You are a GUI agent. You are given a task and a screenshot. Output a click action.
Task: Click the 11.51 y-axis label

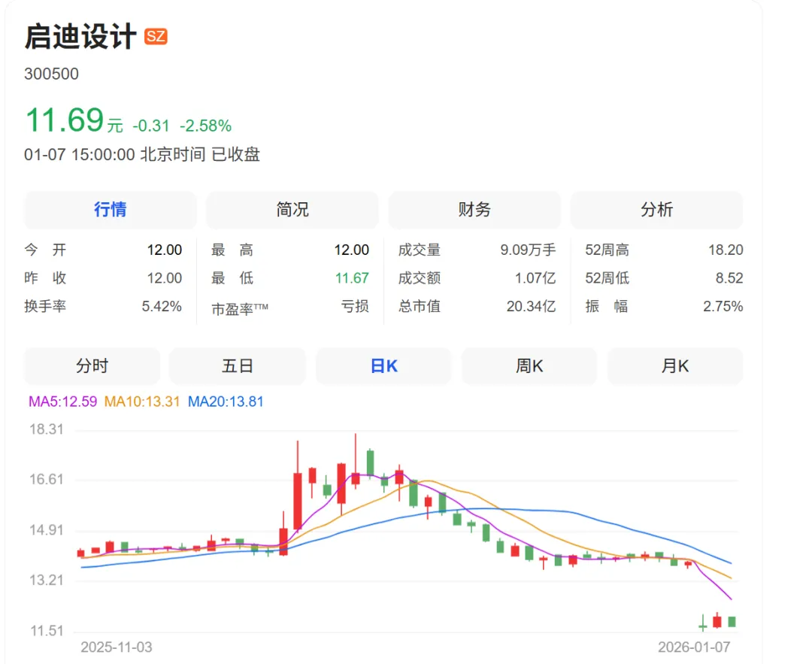[47, 631]
